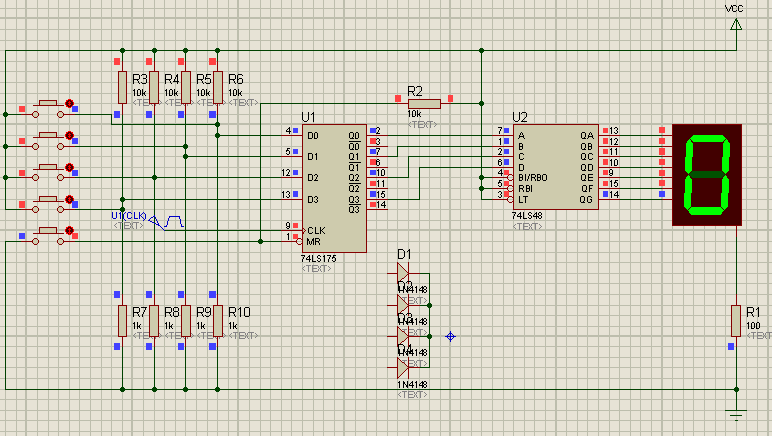
Task: Click the green seven-segment display
Action: pyautogui.click(x=707, y=175)
